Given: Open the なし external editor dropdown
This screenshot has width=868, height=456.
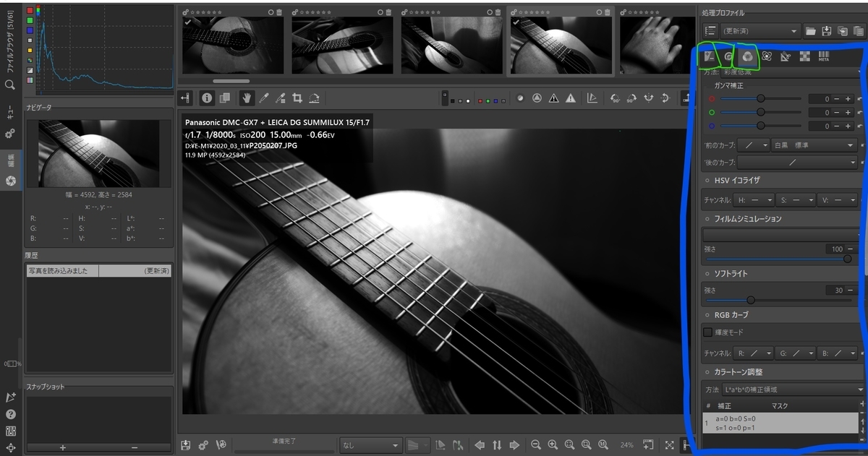Looking at the screenshot, I should pos(370,445).
